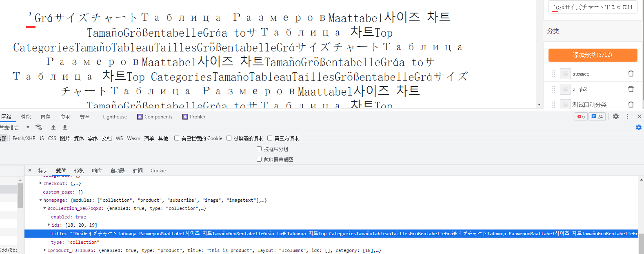Filter requests by 文档
The width and height of the screenshot is (644, 254).
point(107,138)
